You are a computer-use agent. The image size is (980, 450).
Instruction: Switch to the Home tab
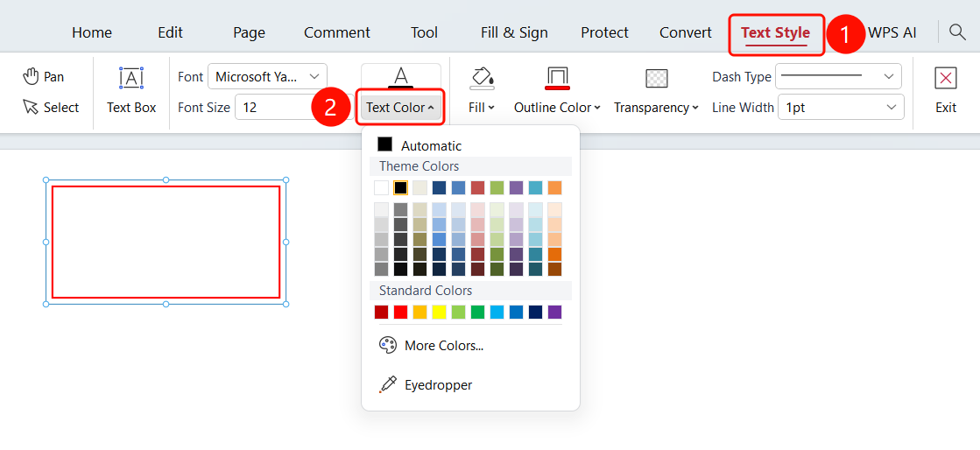92,32
